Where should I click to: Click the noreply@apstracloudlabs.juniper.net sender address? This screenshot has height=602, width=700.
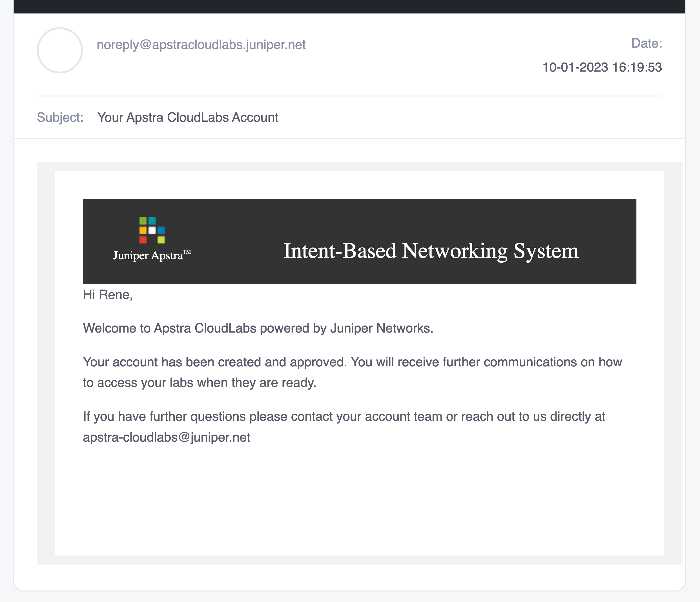[201, 45]
